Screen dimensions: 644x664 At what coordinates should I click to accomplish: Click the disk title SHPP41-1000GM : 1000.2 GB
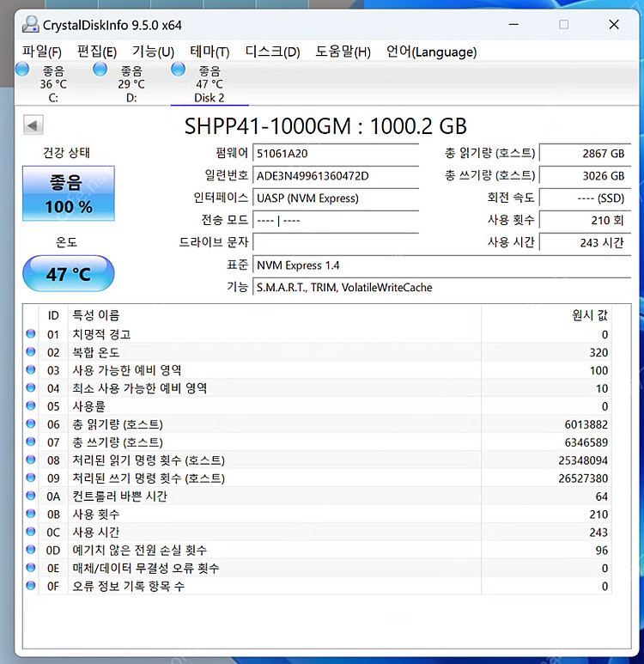click(325, 125)
